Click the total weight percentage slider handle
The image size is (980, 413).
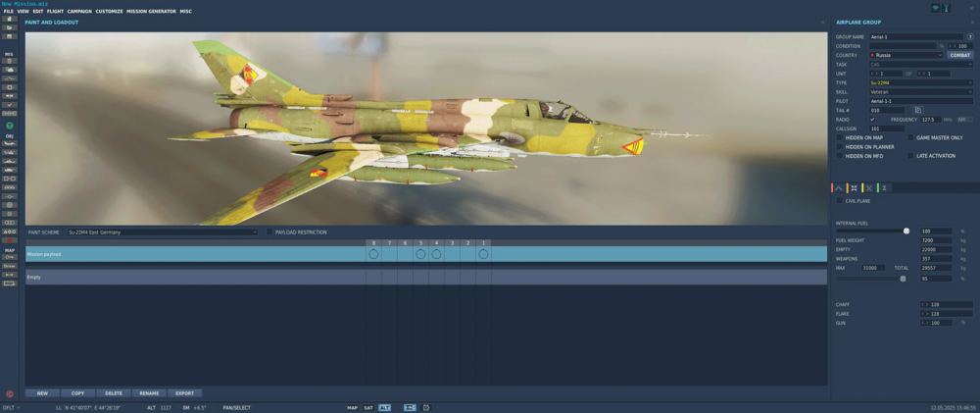(903, 279)
